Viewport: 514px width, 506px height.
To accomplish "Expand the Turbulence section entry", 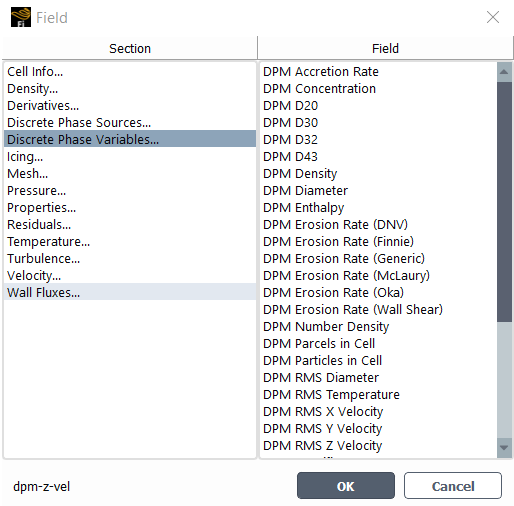I will (130, 258).
